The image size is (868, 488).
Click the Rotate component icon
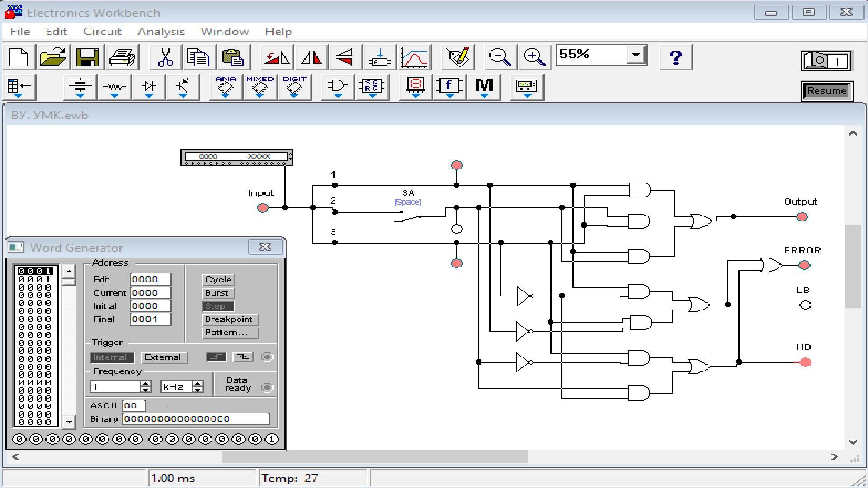pos(277,57)
